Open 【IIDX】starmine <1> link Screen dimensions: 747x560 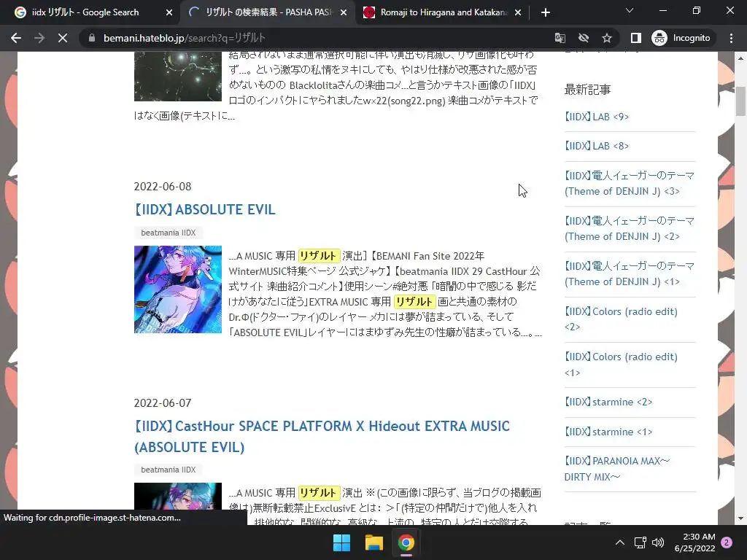pos(608,432)
